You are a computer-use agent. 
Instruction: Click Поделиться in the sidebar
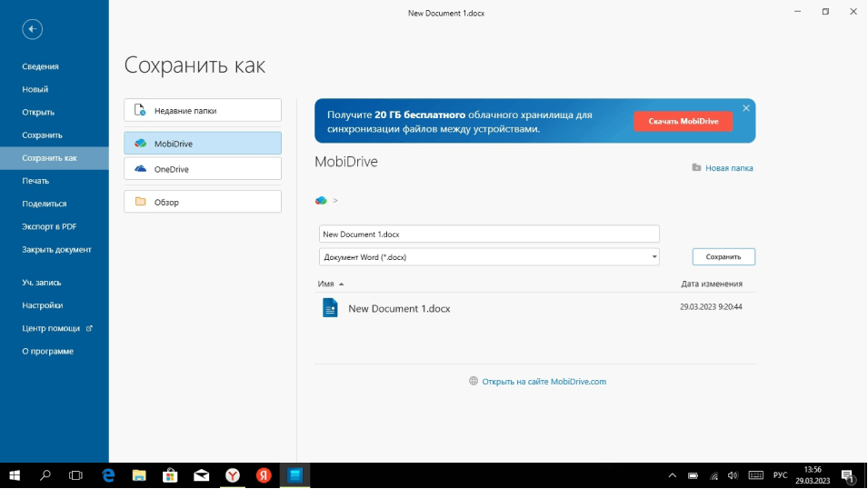click(x=45, y=204)
